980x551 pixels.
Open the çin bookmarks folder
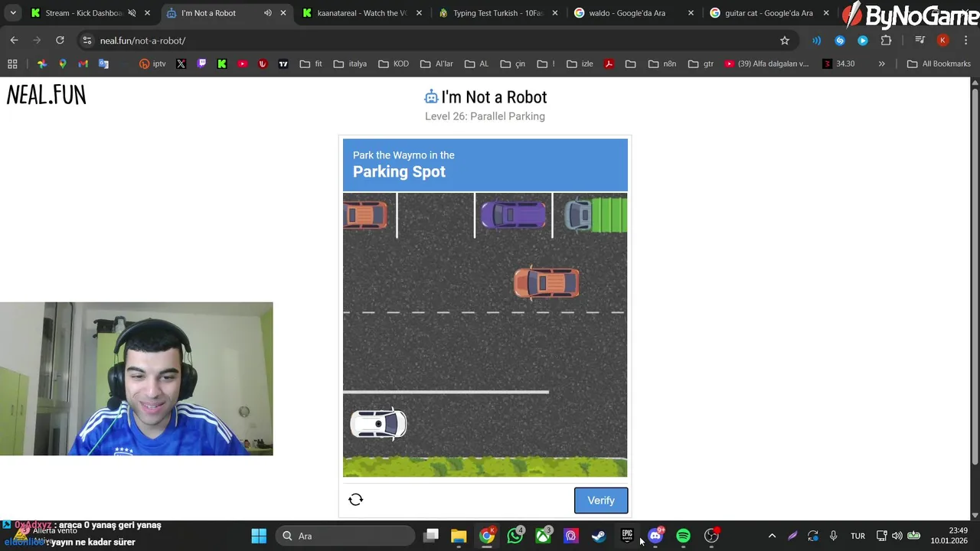[512, 64]
